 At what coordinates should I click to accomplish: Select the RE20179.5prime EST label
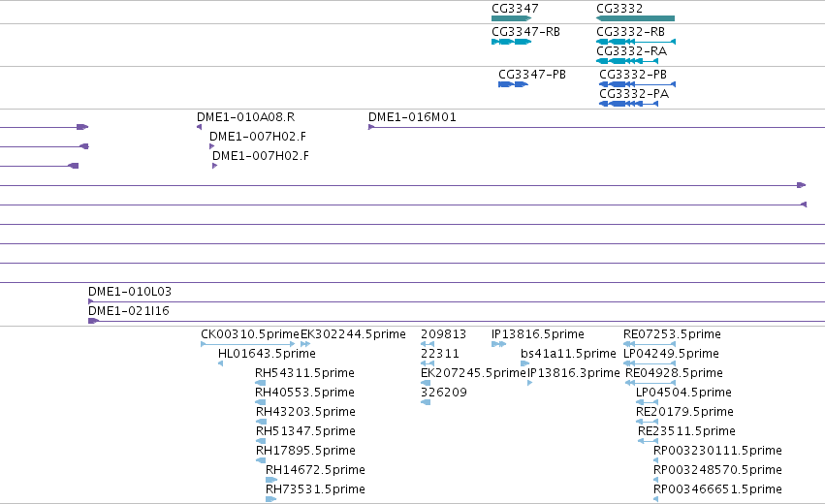(x=684, y=412)
